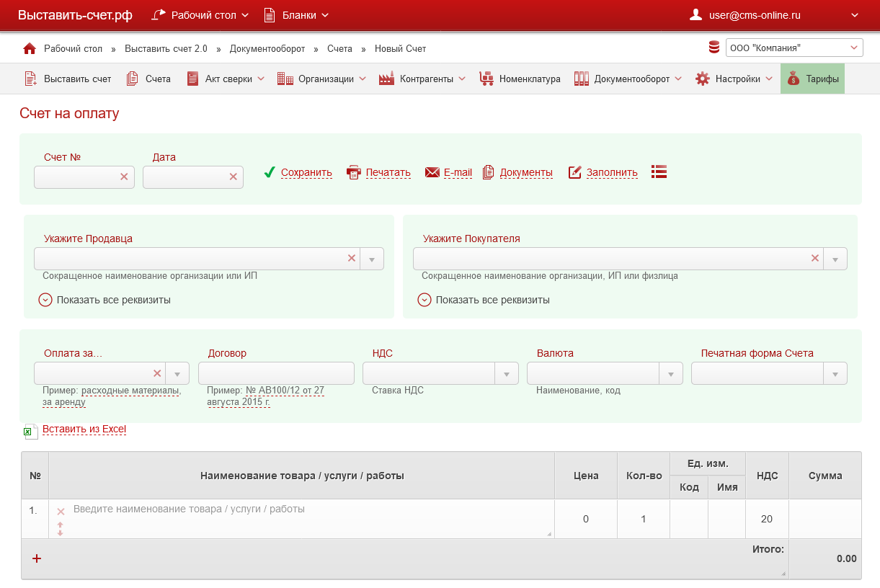Image resolution: width=880 pixels, height=588 pixels.
Task: Open the Тарифы section
Action: [x=812, y=79]
